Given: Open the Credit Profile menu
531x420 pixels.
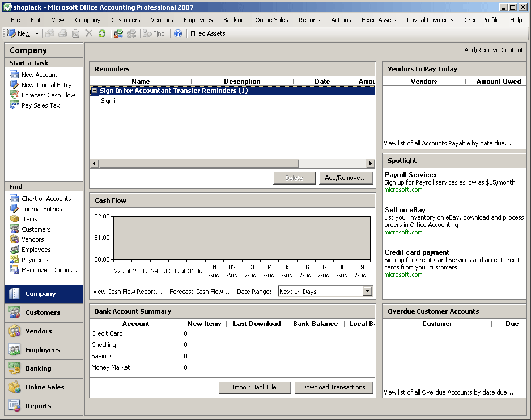Looking at the screenshot, I should click(482, 20).
